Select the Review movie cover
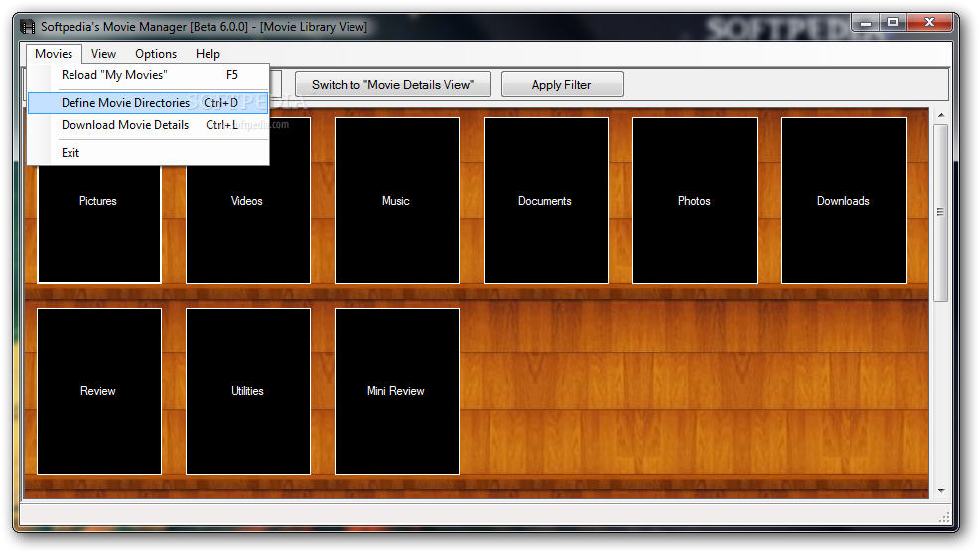 tap(98, 391)
